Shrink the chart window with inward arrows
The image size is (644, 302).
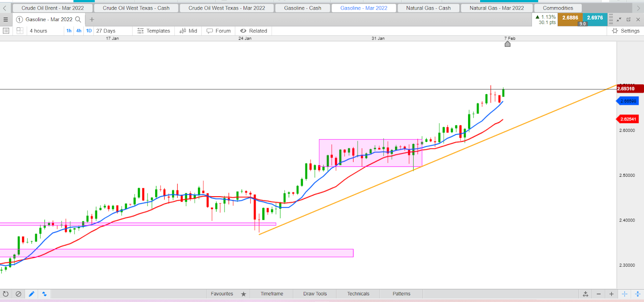(619, 19)
